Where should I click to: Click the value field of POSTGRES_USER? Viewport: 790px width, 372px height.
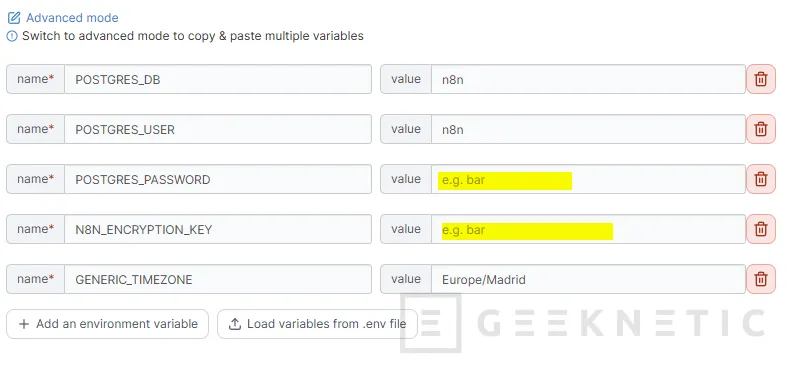(x=588, y=129)
